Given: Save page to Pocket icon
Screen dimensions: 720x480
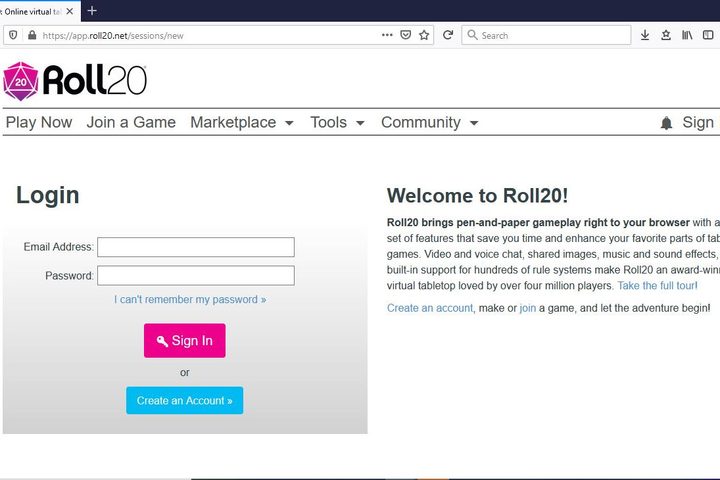Looking at the screenshot, I should pyautogui.click(x=405, y=35).
